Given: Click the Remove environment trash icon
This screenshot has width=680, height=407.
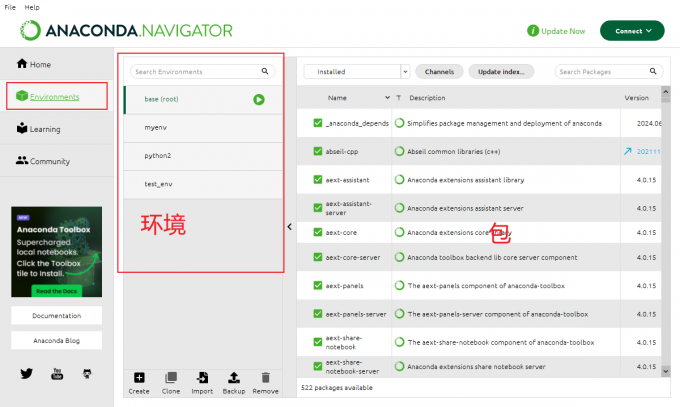Looking at the screenshot, I should pyautogui.click(x=265, y=378).
